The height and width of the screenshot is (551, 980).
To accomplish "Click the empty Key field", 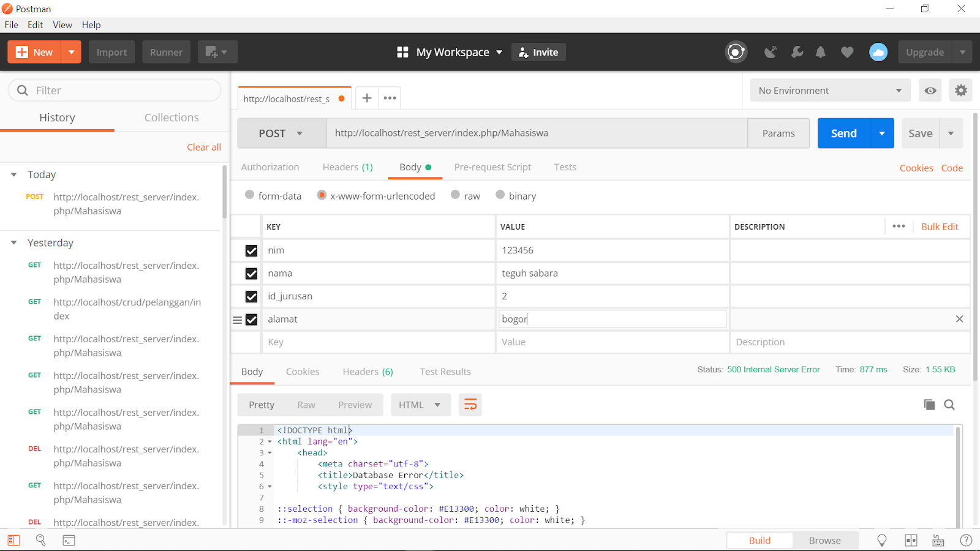I will tap(379, 342).
